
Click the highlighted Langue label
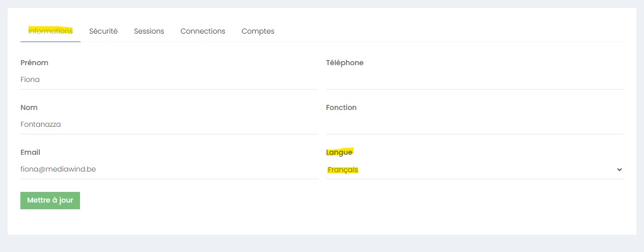pos(339,152)
